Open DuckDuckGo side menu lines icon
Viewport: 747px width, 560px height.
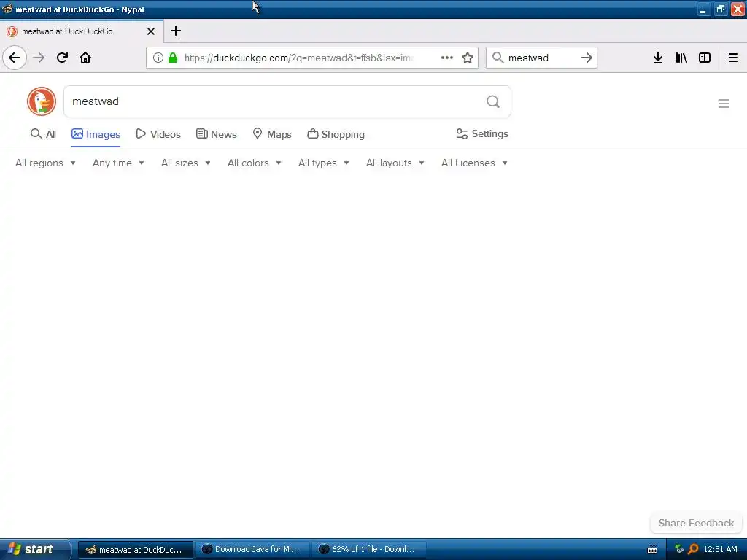pos(724,104)
